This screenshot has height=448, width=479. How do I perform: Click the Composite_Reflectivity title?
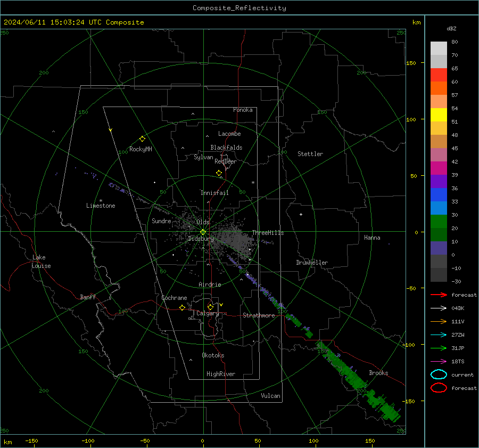pyautogui.click(x=240, y=8)
